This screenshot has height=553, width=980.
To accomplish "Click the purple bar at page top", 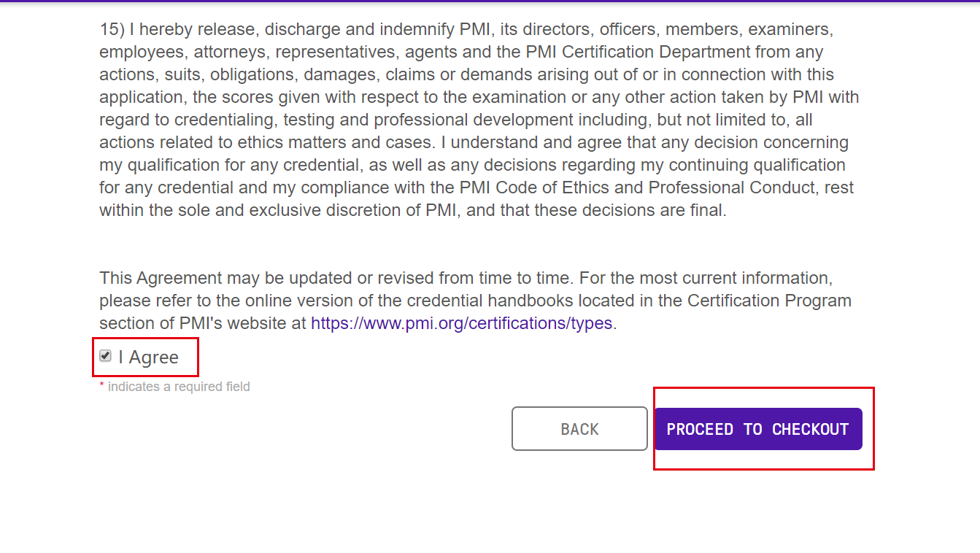I will coord(490,1).
